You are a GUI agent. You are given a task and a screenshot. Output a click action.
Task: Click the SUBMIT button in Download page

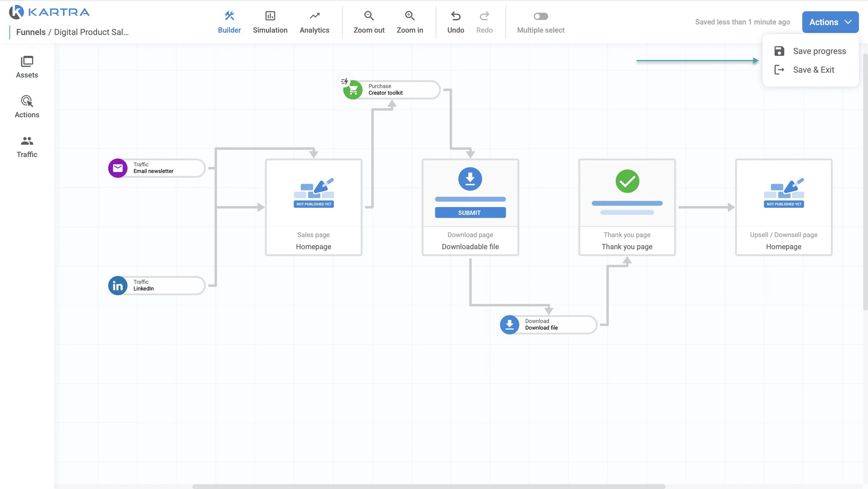(x=470, y=213)
